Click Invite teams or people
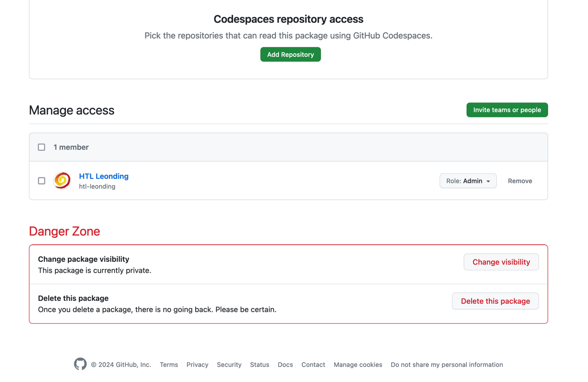588x382 pixels. point(507,110)
